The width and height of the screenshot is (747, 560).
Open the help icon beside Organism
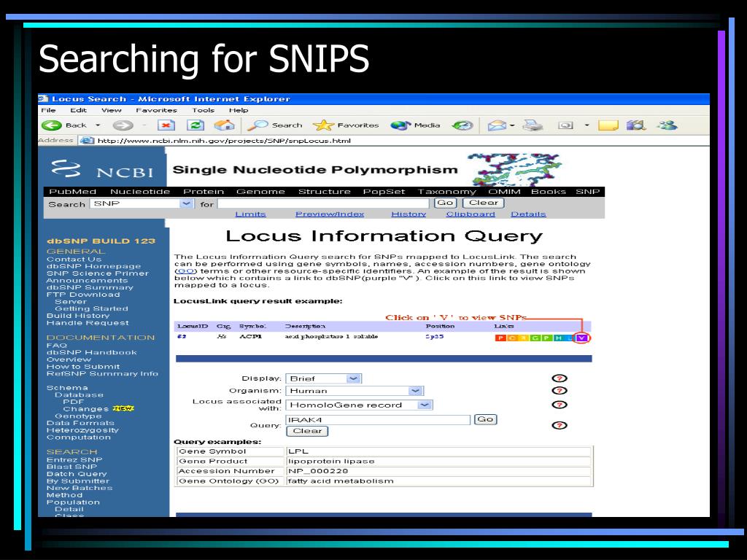coord(560,391)
